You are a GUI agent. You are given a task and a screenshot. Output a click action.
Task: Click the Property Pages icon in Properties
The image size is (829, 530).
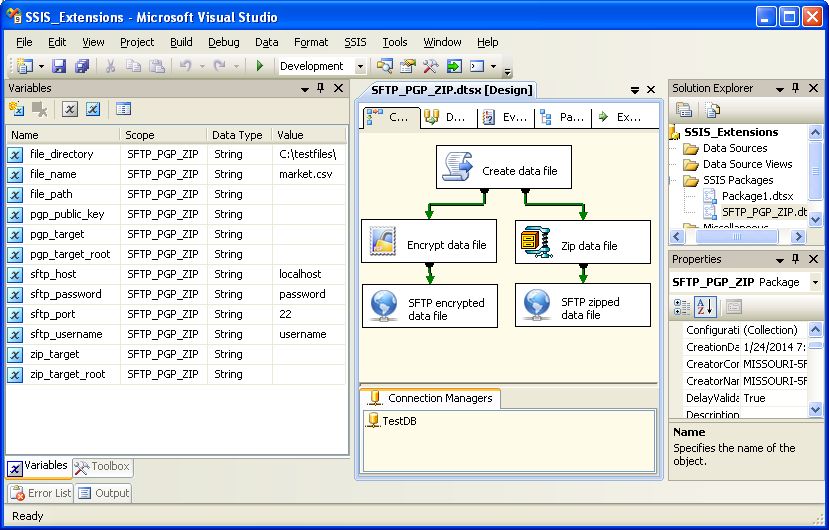pyautogui.click(x=734, y=307)
